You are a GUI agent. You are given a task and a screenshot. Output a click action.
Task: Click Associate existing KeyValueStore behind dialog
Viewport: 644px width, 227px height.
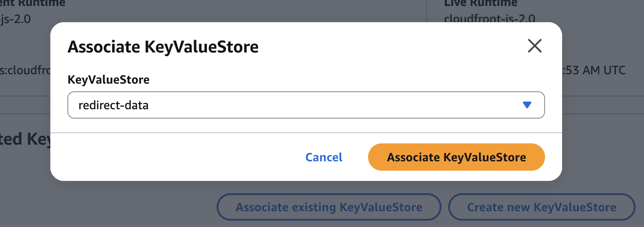pos(329,208)
